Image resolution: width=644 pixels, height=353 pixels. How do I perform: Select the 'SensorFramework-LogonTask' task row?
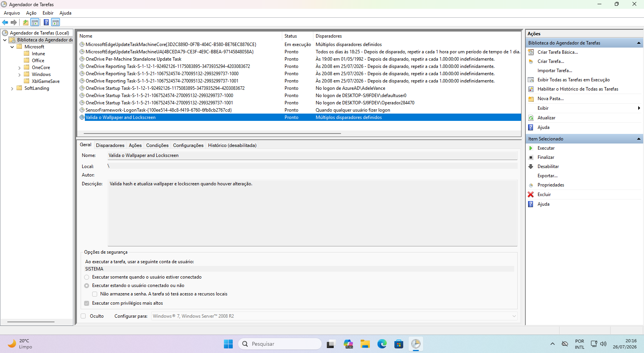point(299,110)
